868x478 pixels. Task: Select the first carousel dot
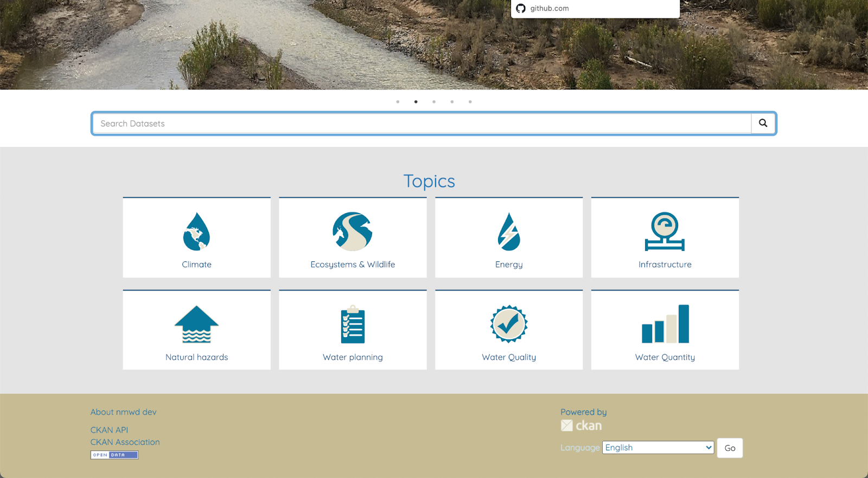(398, 102)
